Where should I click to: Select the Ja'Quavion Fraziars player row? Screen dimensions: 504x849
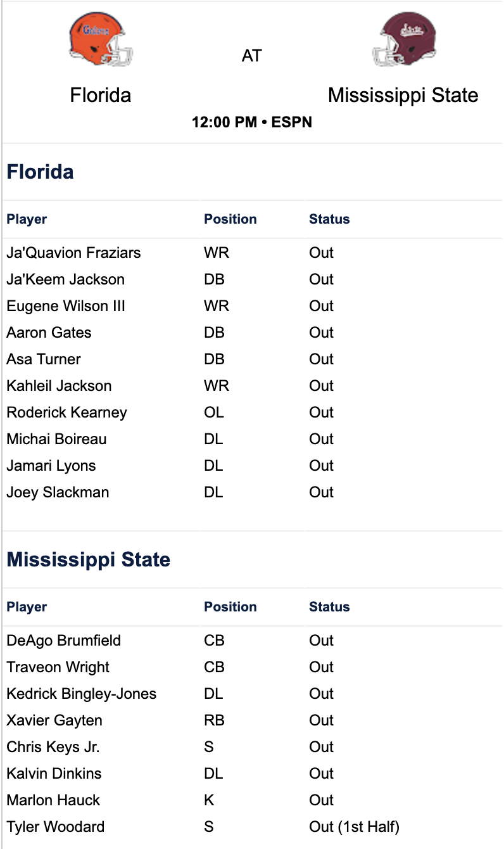click(x=252, y=253)
